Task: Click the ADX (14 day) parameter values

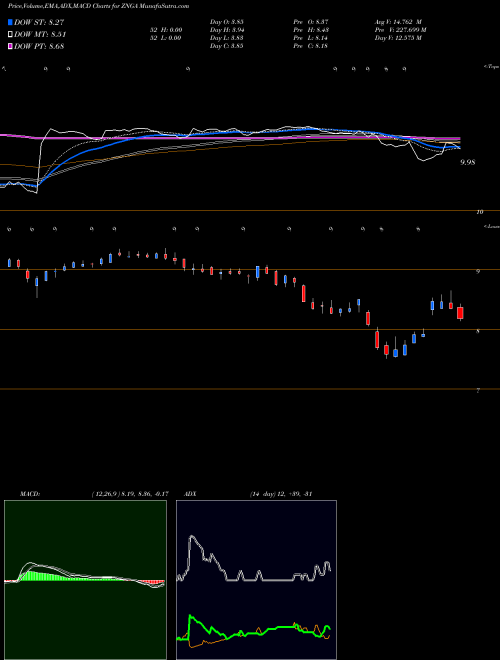Action: pyautogui.click(x=281, y=494)
